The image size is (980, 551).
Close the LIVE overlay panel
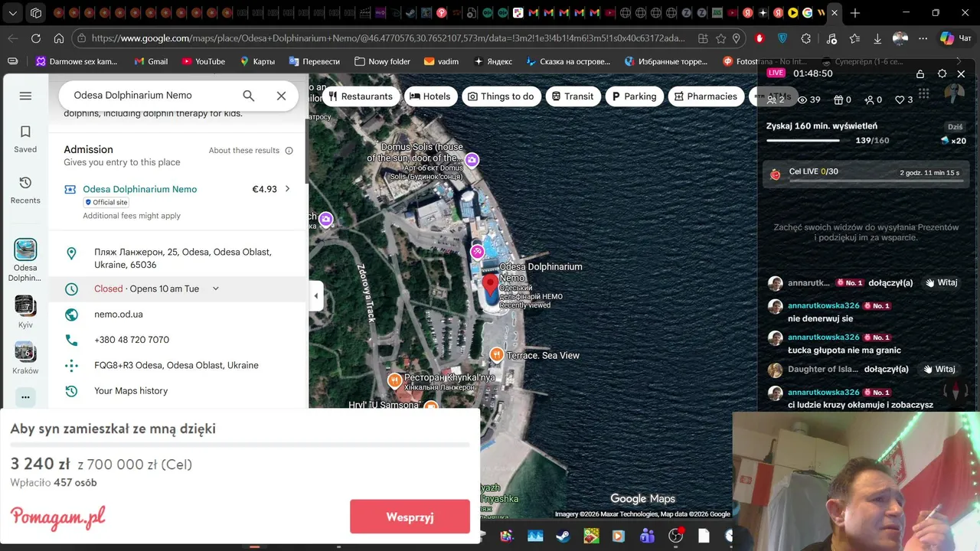(962, 73)
